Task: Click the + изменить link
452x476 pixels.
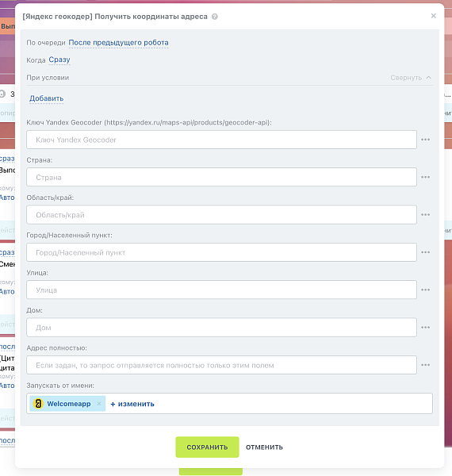Action: click(132, 404)
